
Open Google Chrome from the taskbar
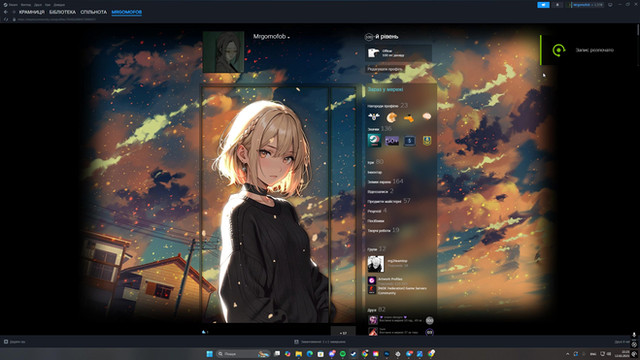point(364,354)
